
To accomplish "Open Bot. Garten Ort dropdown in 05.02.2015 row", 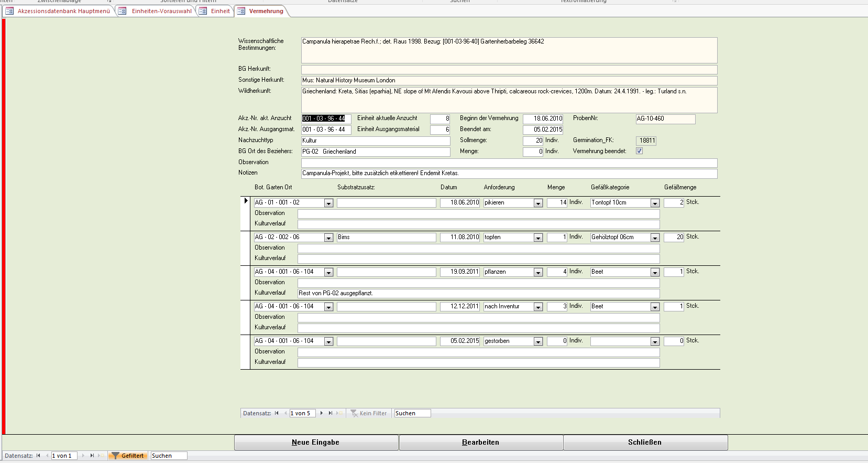I will click(x=328, y=341).
